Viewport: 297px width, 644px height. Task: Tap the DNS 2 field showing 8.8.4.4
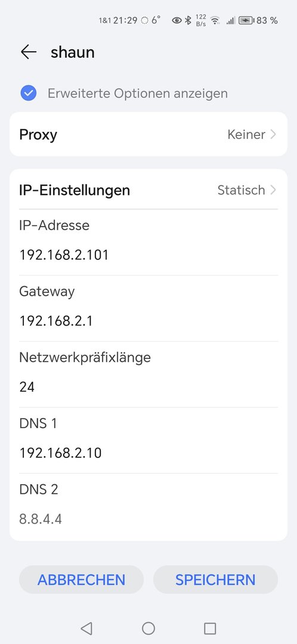[x=148, y=519]
